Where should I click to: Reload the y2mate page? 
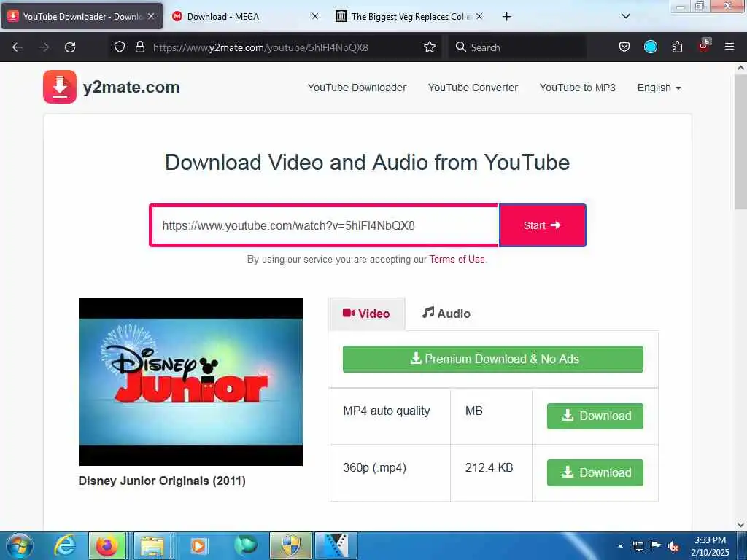[70, 47]
